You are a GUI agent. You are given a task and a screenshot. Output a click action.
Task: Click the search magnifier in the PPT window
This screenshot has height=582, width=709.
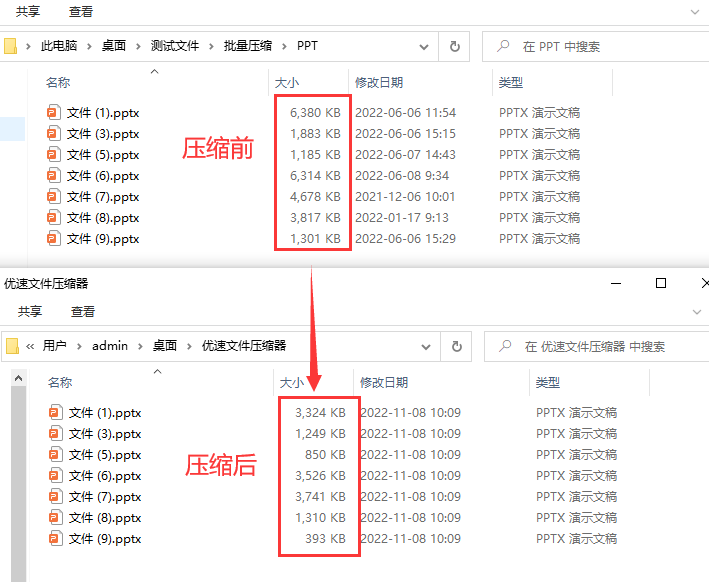coord(503,46)
